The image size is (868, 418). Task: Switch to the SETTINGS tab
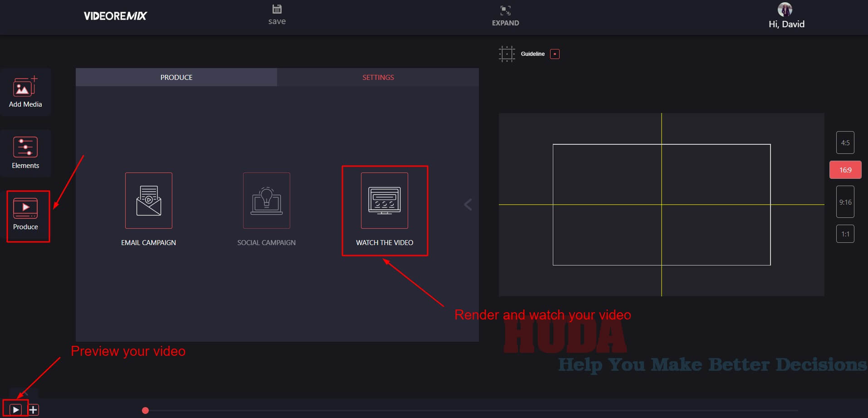coord(378,77)
